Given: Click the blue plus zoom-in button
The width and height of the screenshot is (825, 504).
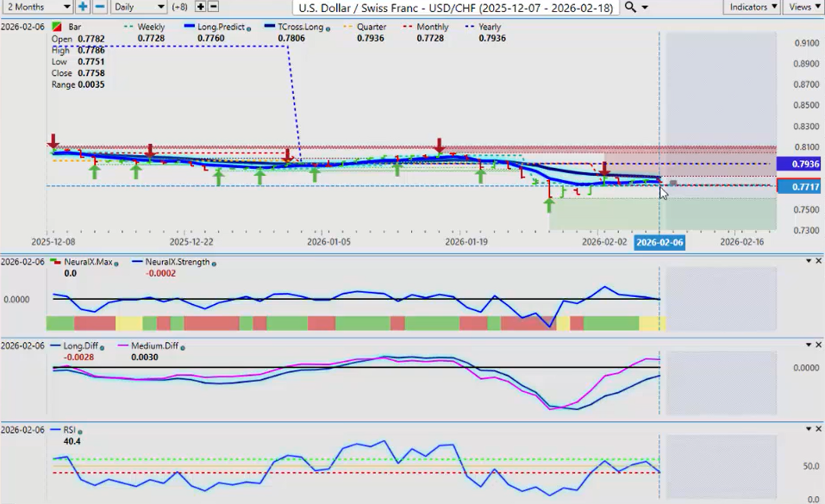Looking at the screenshot, I should point(83,7).
